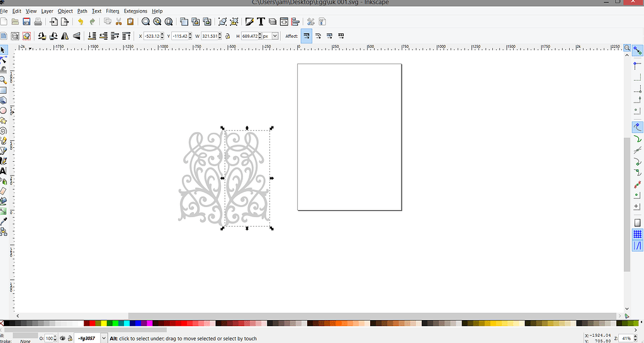Toggle move gradients affect button

click(x=329, y=36)
